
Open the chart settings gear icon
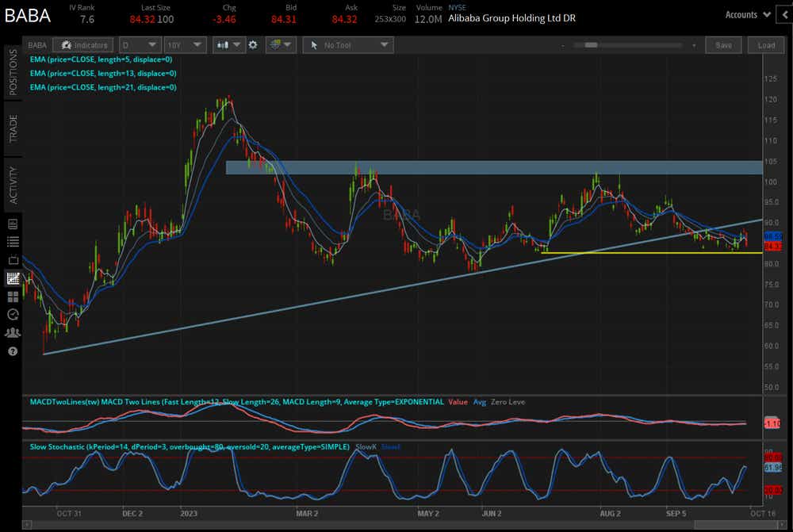[252, 45]
